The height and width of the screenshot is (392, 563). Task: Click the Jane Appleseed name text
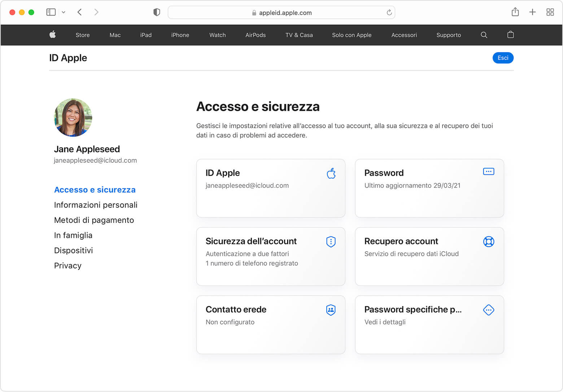click(87, 149)
